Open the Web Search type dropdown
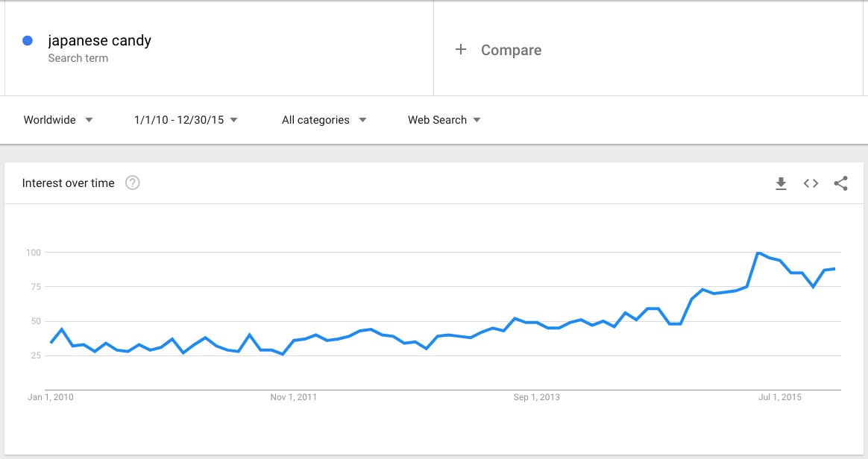This screenshot has height=459, width=868. click(x=444, y=120)
